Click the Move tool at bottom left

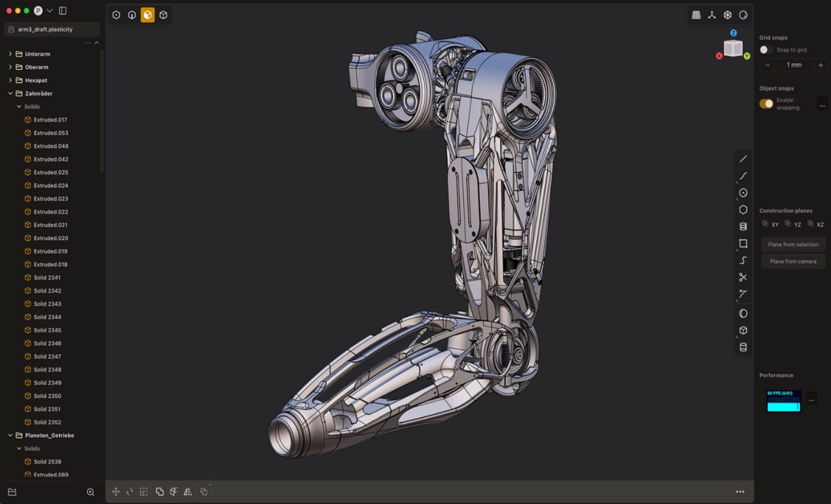(116, 492)
